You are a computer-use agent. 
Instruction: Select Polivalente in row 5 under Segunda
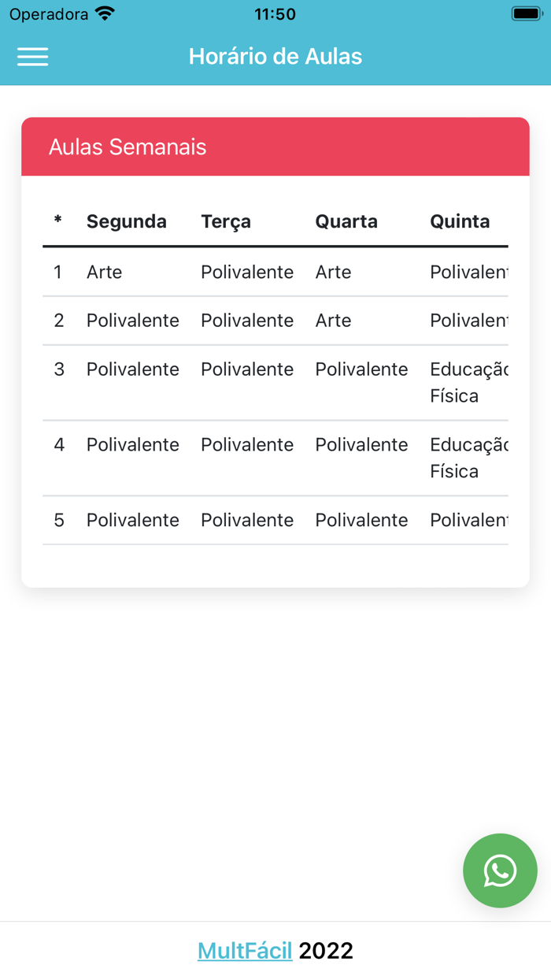[x=132, y=520]
